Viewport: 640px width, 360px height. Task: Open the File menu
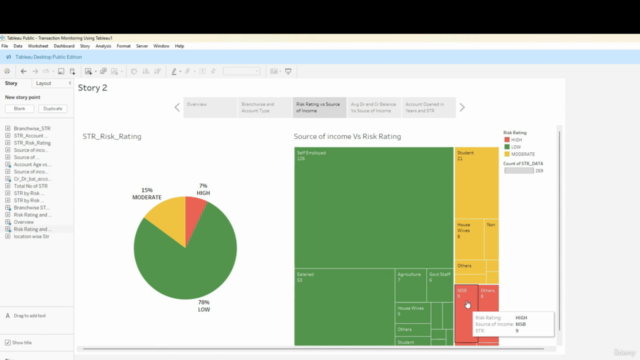pyautogui.click(x=4, y=46)
